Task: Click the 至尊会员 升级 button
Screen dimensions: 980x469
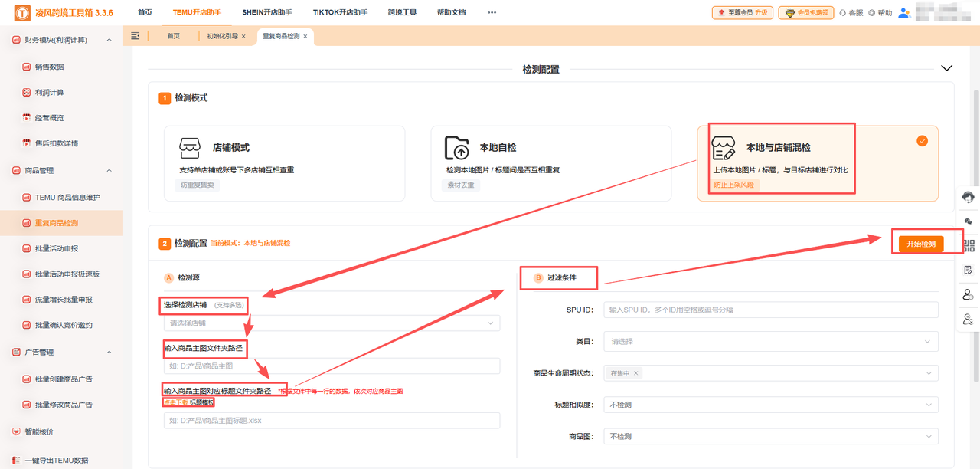Action: click(742, 12)
